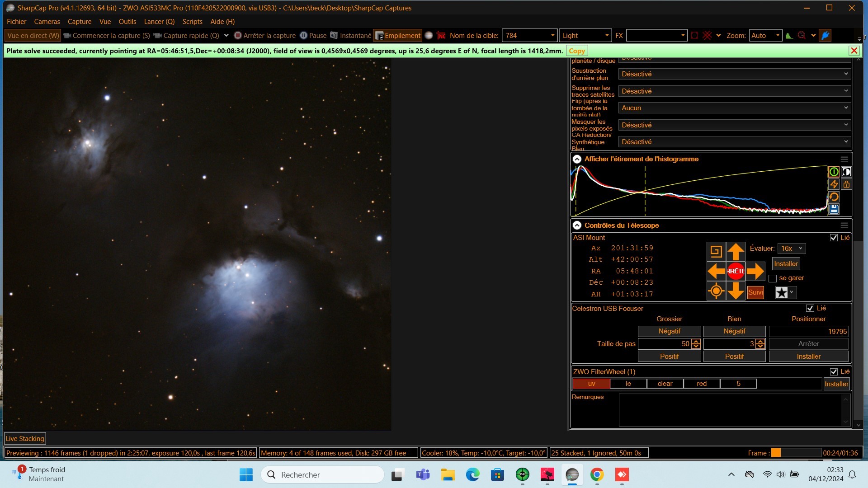868x488 pixels.
Task: Open the Flip dropdown showing Aucun
Action: click(x=735, y=108)
